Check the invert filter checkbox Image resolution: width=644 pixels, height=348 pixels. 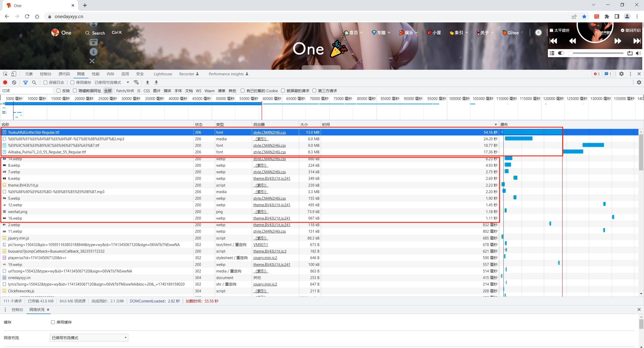59,91
